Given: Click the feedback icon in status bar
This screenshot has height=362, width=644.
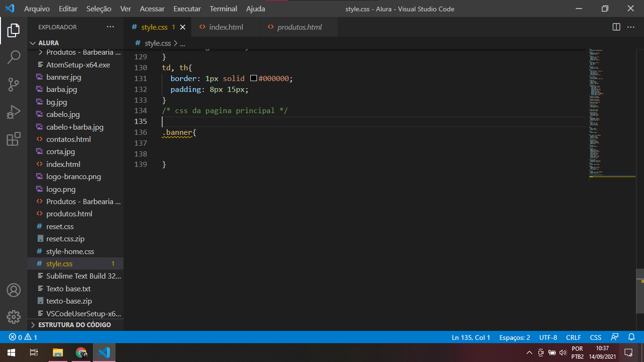Looking at the screenshot, I should click(x=614, y=337).
